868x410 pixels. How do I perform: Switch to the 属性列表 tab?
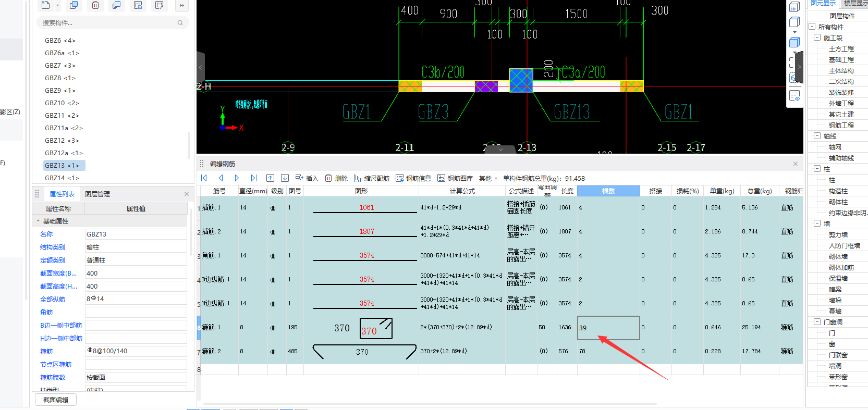[x=62, y=194]
